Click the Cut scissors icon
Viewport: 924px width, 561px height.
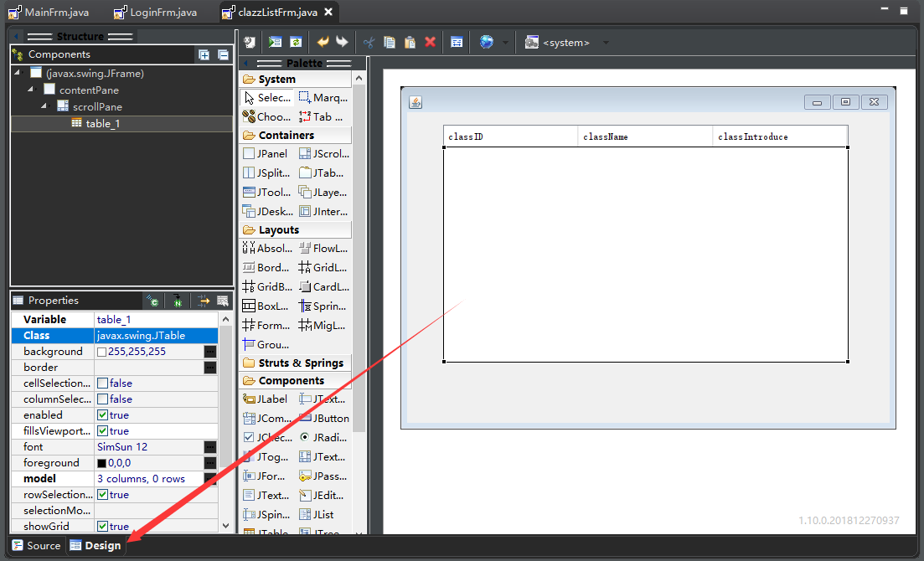(x=369, y=42)
